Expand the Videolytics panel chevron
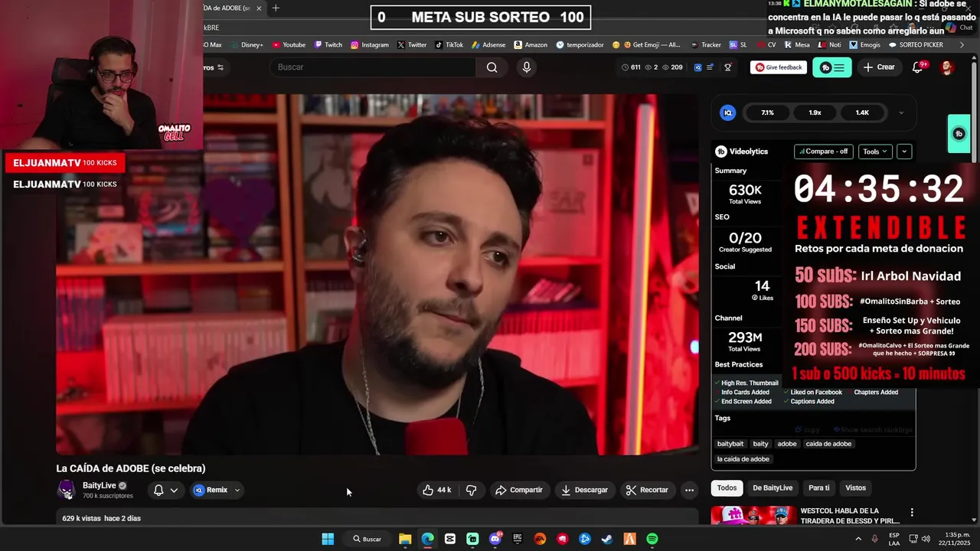980x551 pixels. [904, 152]
